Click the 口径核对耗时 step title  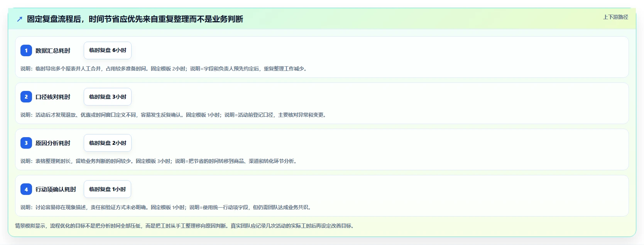click(x=53, y=97)
